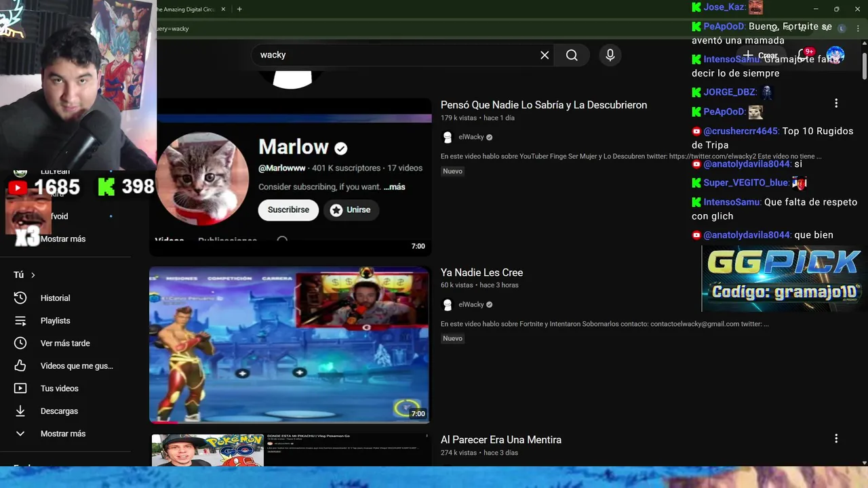Open the new browser tab plus button

(x=239, y=9)
